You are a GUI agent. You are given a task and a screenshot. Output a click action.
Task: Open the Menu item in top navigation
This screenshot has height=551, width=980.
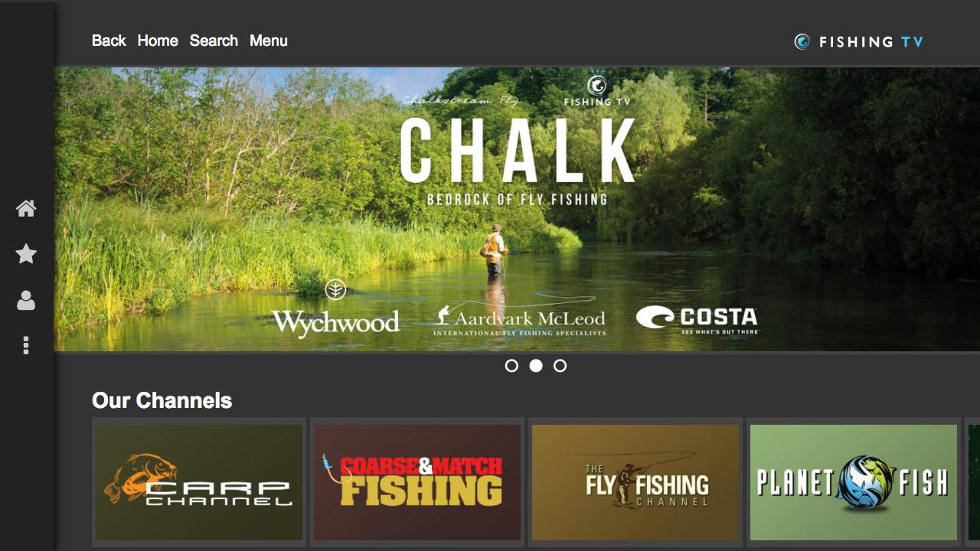[x=269, y=41]
